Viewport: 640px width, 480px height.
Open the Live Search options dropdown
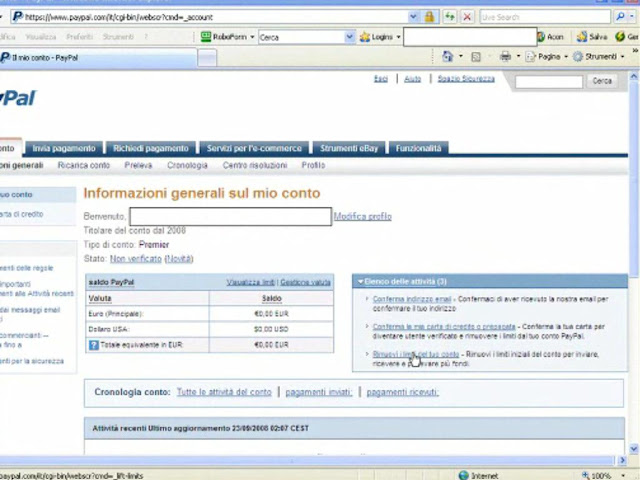(633, 17)
